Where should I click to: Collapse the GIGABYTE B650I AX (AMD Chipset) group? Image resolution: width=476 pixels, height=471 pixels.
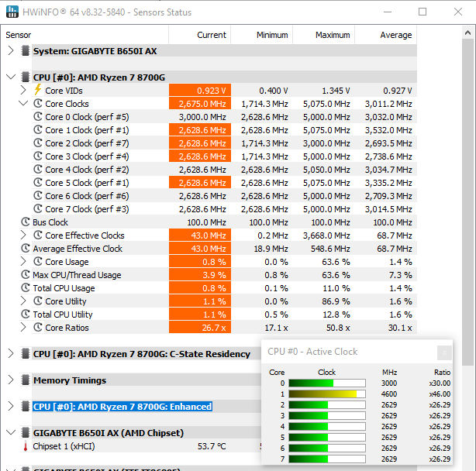[x=11, y=433]
